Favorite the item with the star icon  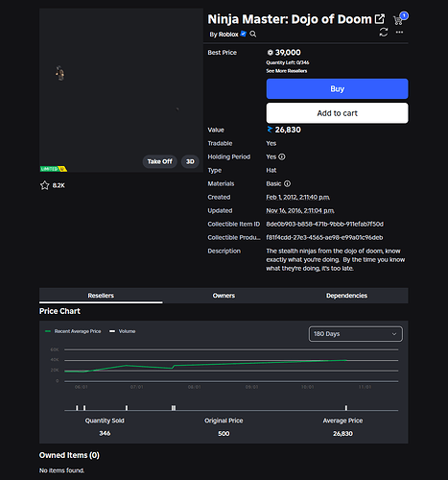45,185
